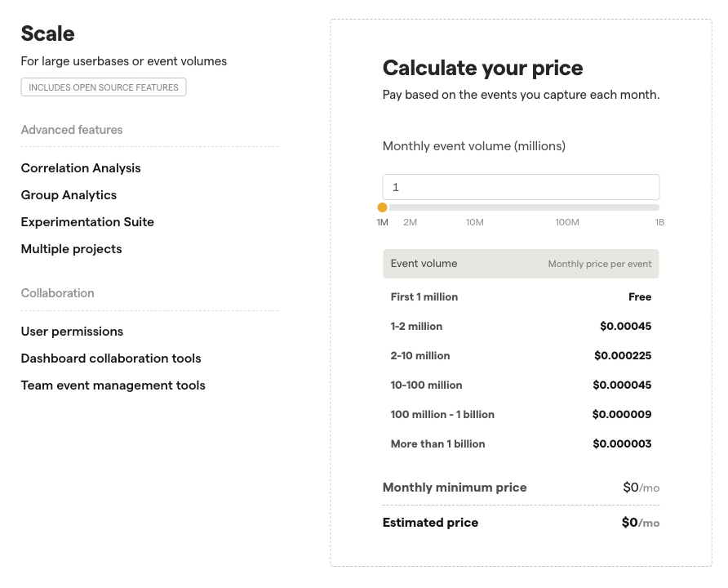The height and width of the screenshot is (588, 728).
Task: Click the monthly event volume input field
Action: click(520, 186)
